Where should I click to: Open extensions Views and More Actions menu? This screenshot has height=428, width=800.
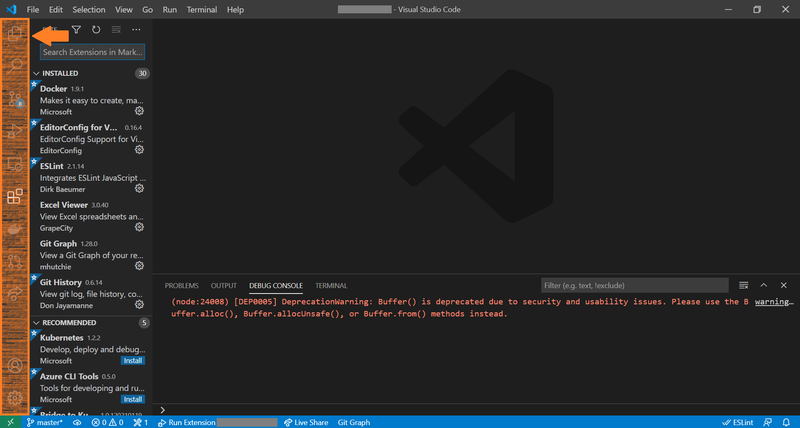pyautogui.click(x=136, y=30)
